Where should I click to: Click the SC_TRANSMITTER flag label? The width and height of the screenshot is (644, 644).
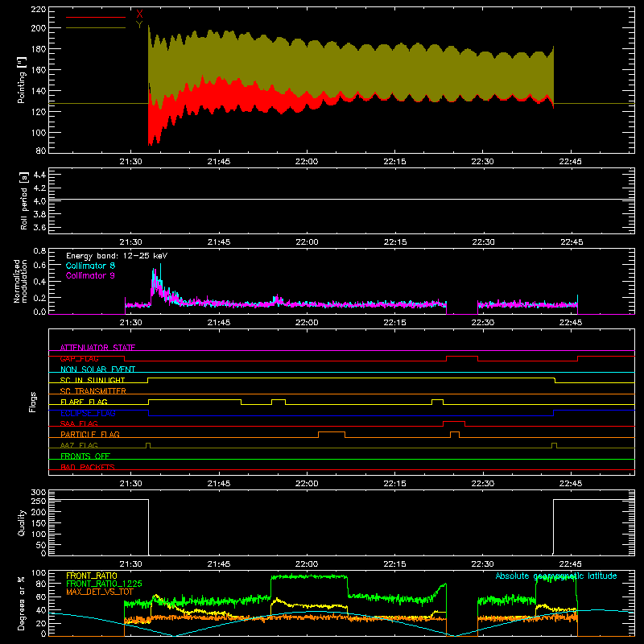click(x=93, y=391)
